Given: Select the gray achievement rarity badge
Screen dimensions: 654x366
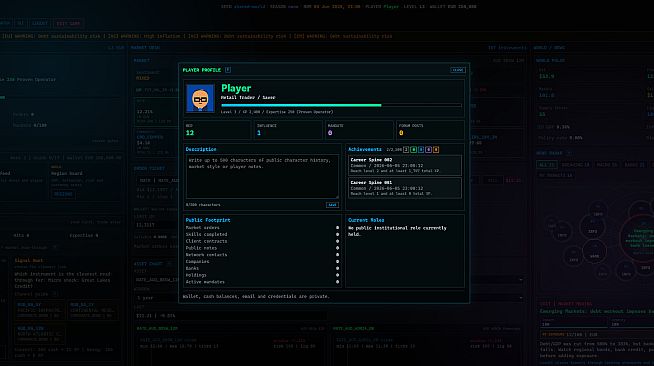Looking at the screenshot, I should tap(406, 149).
